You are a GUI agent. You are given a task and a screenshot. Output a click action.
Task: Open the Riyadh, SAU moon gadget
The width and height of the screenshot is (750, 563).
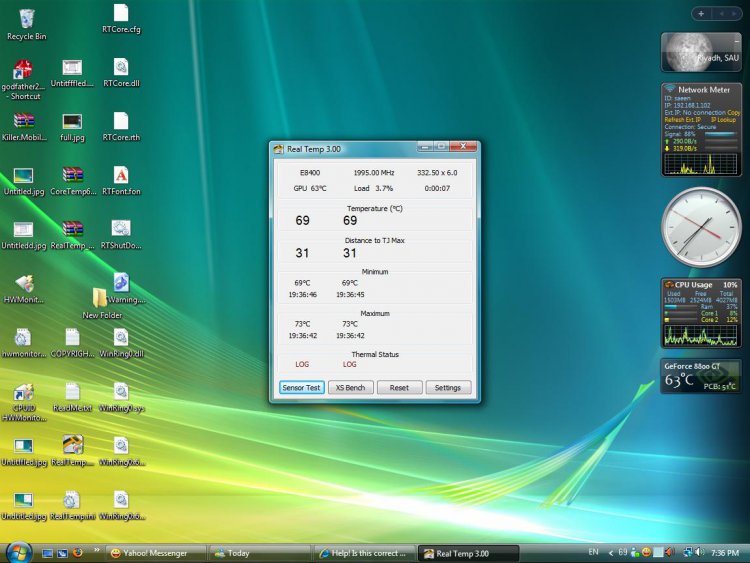701,52
